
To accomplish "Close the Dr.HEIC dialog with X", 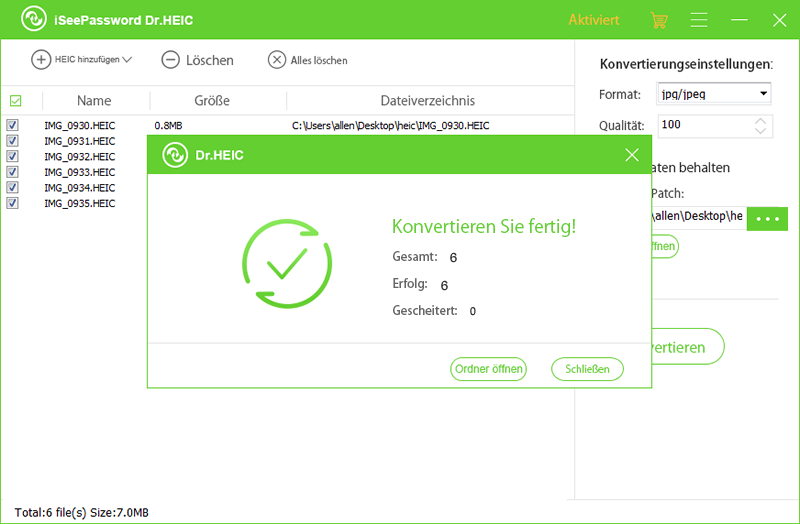I will coord(632,155).
